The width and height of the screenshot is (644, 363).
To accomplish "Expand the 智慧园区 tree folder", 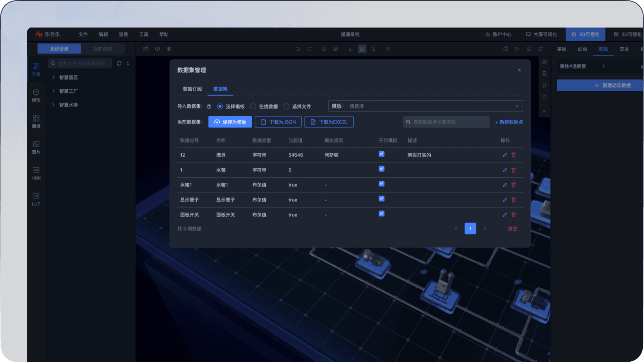I will pyautogui.click(x=54, y=77).
